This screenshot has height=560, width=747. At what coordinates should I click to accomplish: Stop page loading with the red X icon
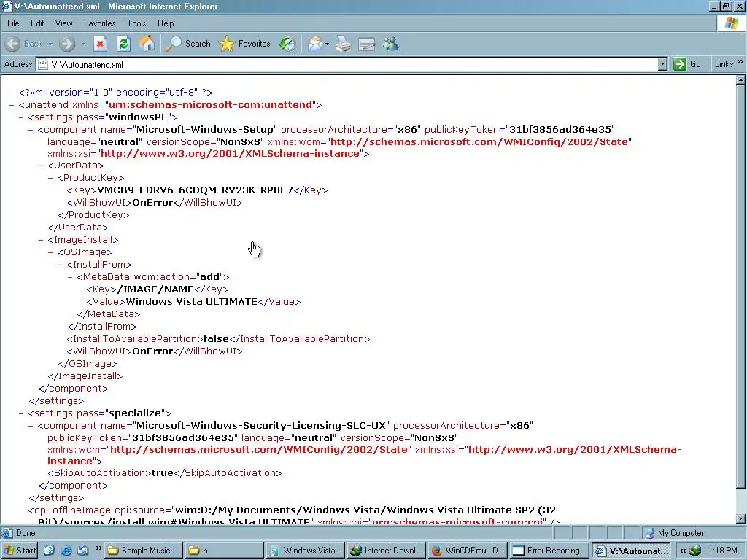pyautogui.click(x=100, y=44)
